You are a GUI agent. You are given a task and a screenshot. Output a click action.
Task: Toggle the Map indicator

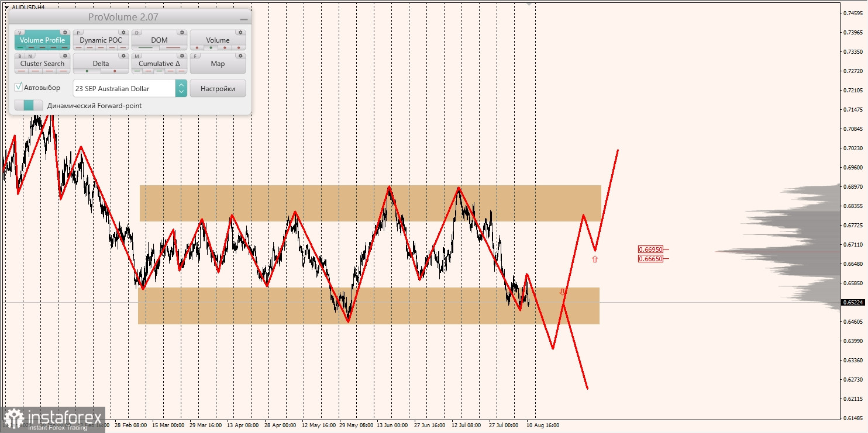[x=218, y=64]
